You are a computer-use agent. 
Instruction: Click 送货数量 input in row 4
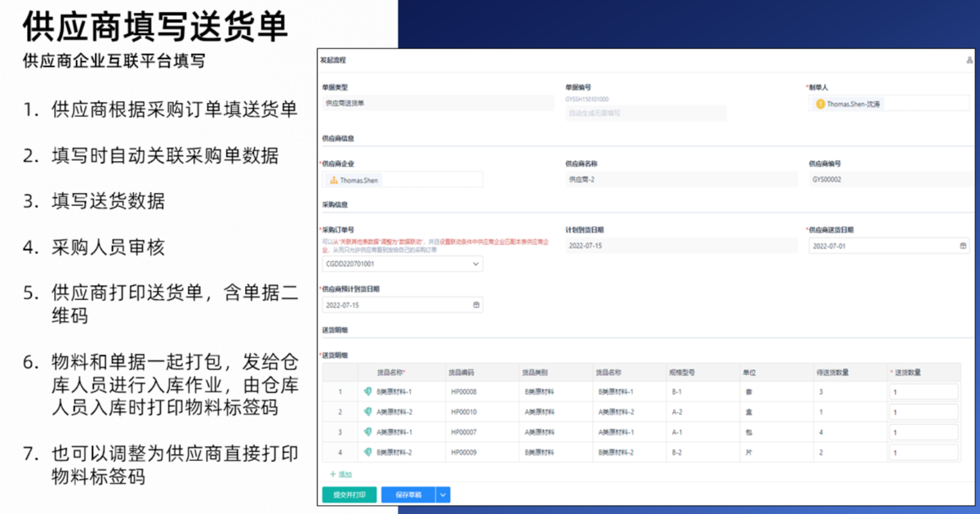tap(924, 452)
